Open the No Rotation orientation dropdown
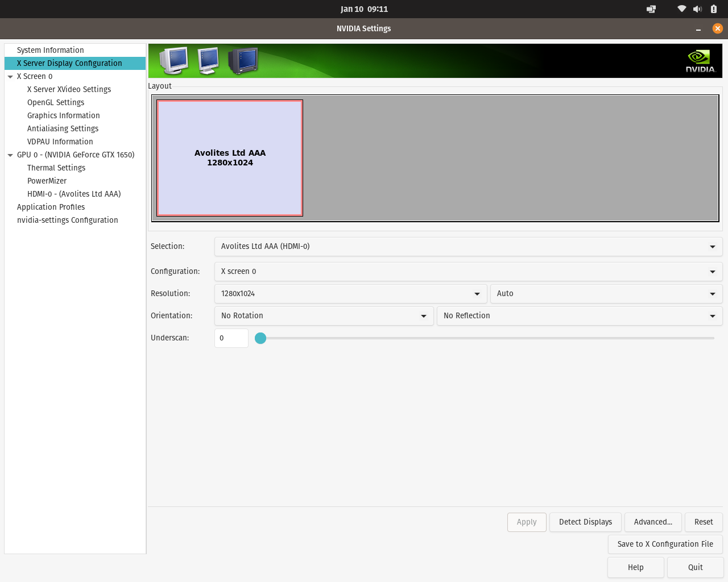The width and height of the screenshot is (728, 582). point(324,316)
